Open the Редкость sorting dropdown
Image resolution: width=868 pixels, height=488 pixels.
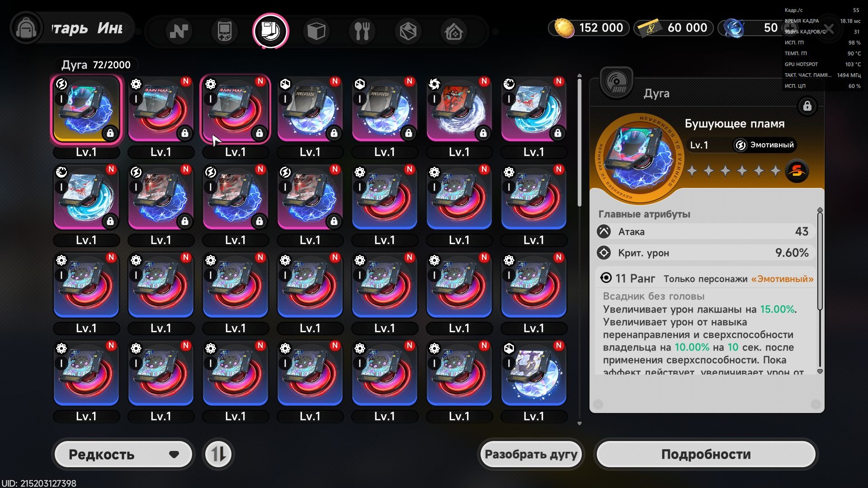[x=123, y=454]
